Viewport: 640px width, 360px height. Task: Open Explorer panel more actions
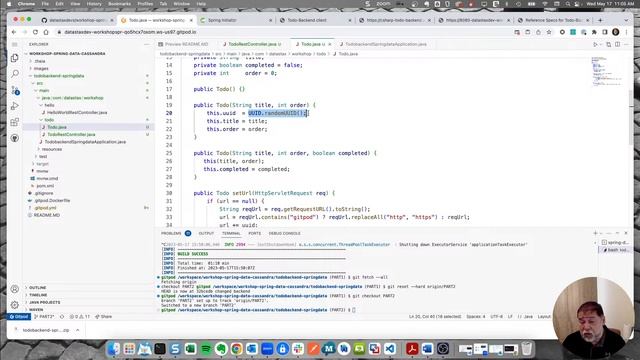coord(147,44)
